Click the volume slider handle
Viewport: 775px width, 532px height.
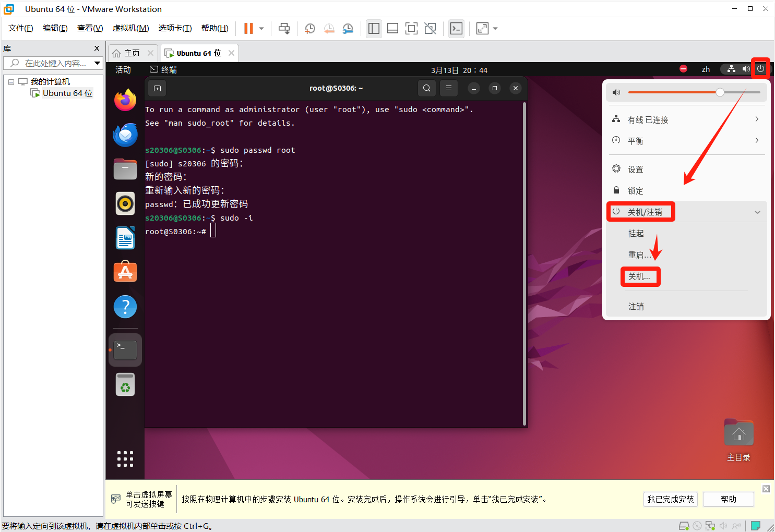pyautogui.click(x=720, y=92)
